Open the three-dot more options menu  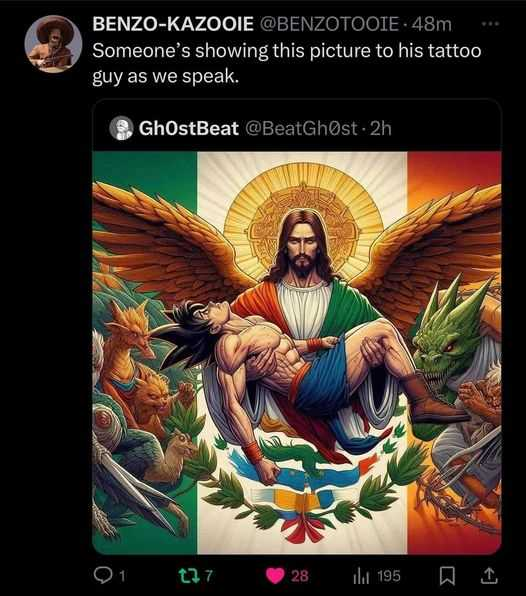coord(490,24)
